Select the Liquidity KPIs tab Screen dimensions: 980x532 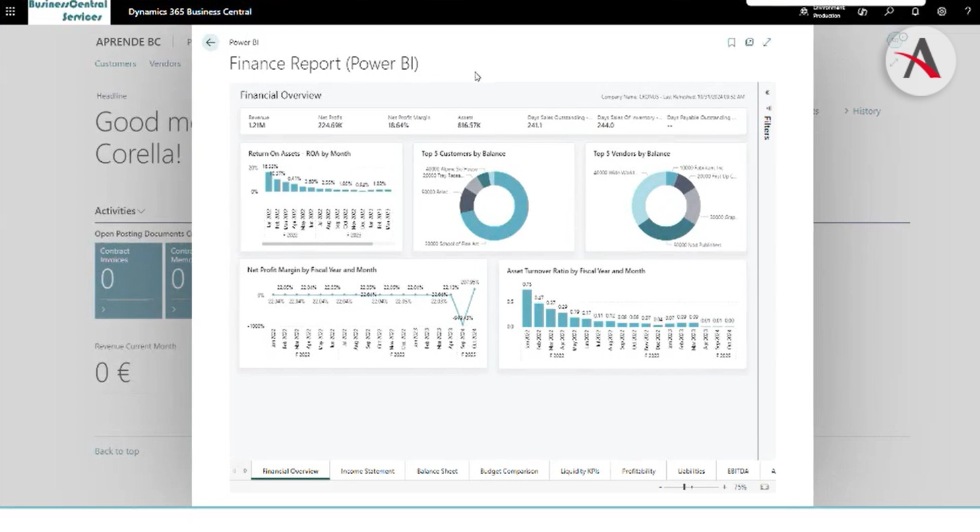click(580, 471)
